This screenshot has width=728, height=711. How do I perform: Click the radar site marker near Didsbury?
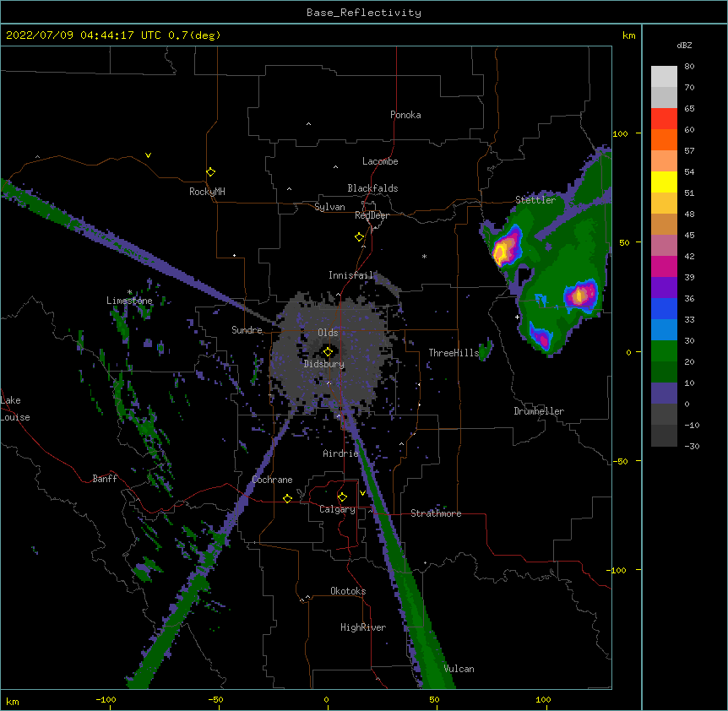coord(328,352)
